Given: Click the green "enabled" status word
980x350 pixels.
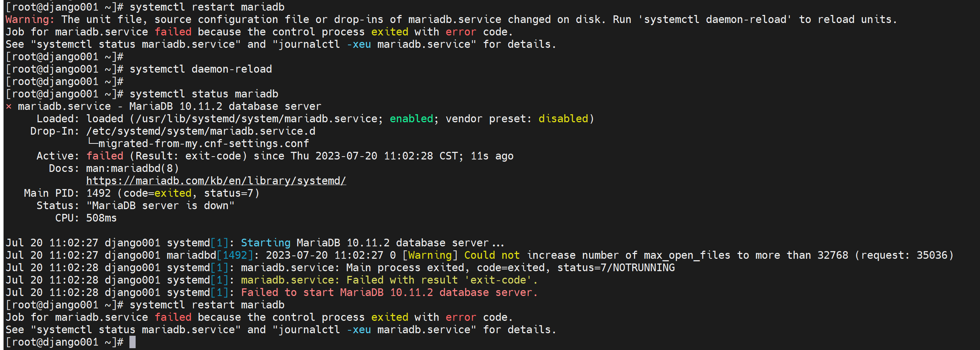Looking at the screenshot, I should [x=411, y=119].
